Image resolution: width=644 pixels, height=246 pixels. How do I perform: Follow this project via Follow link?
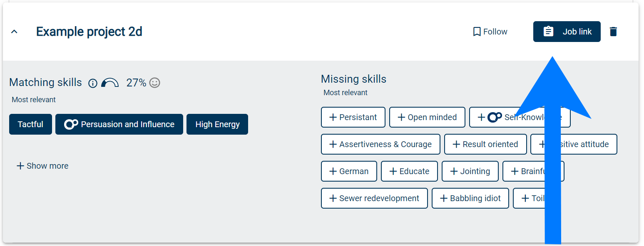490,31
